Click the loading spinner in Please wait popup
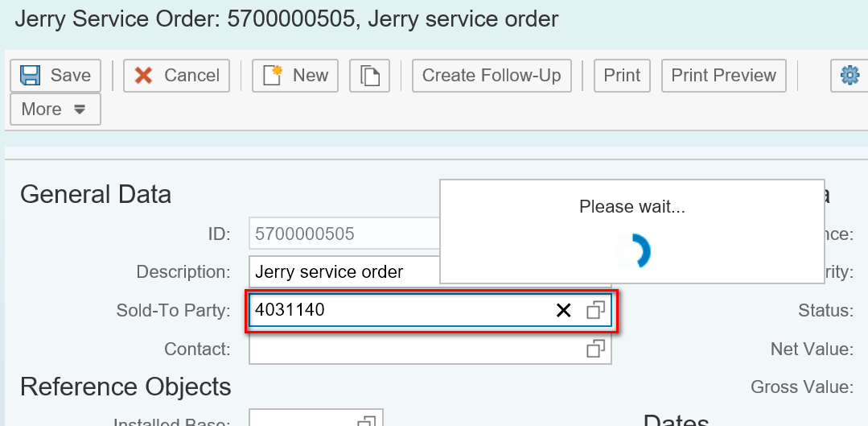This screenshot has width=868, height=426. 633,251
